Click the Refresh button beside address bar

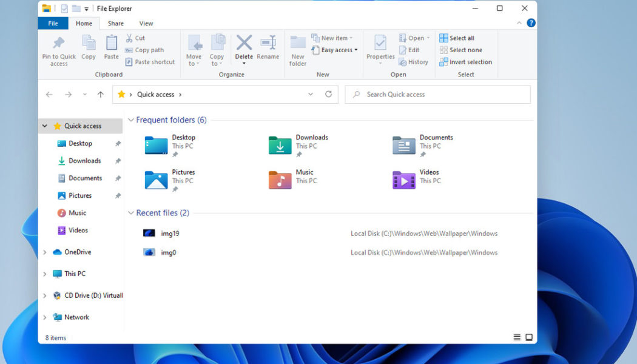pos(328,95)
